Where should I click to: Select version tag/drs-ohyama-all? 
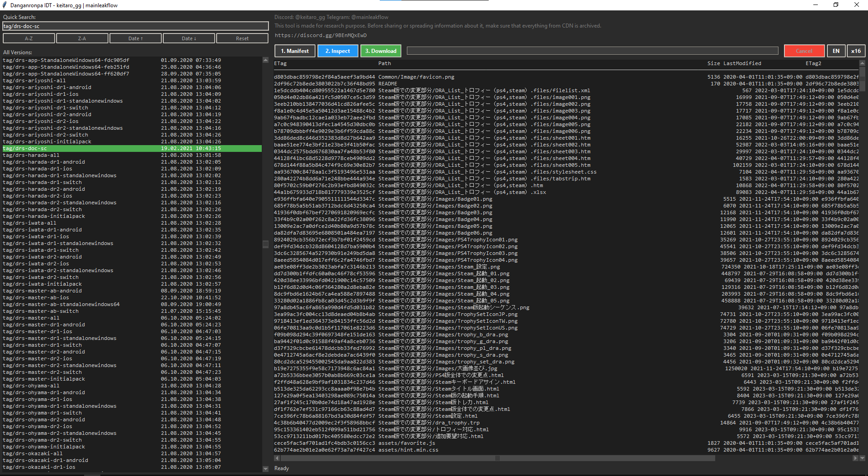132,386
